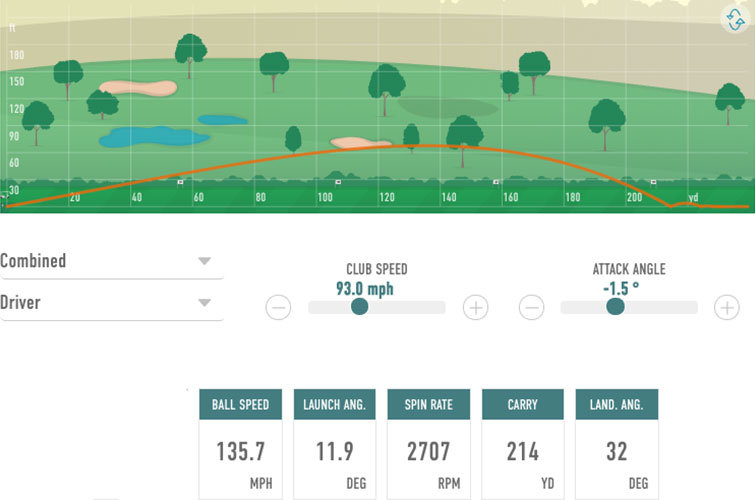Decrease attack angle with minus button
The image size is (755, 500).
(x=532, y=308)
